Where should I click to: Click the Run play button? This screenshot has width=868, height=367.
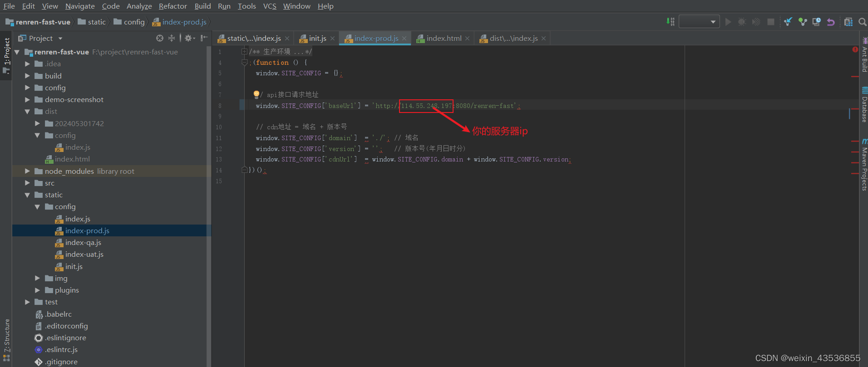[x=728, y=22]
